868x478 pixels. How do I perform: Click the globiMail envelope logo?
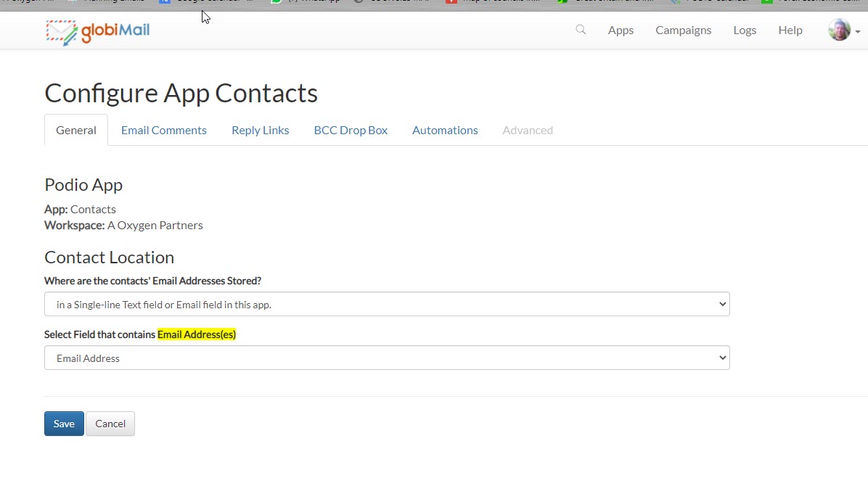tap(97, 32)
